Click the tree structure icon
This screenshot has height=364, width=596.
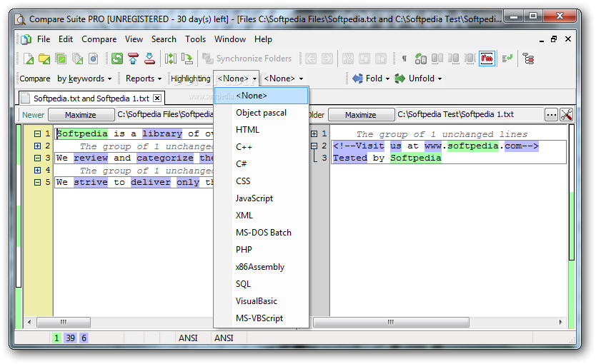pyautogui.click(x=528, y=59)
